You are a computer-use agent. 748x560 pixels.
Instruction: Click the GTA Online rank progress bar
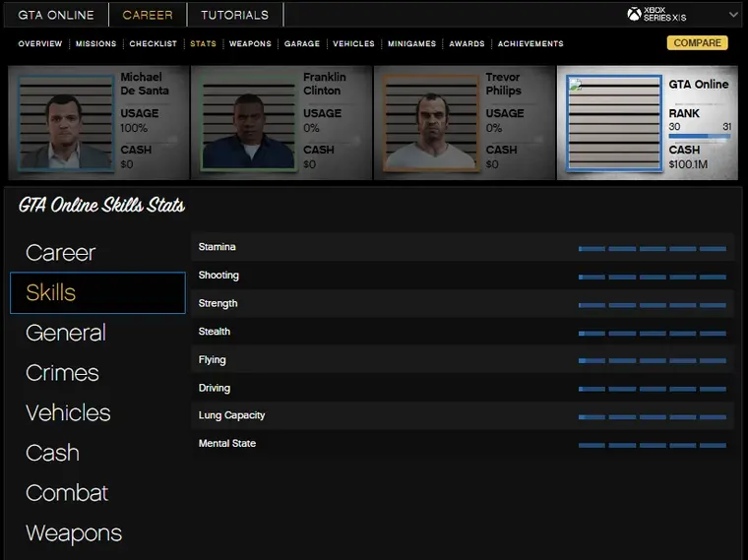point(699,138)
